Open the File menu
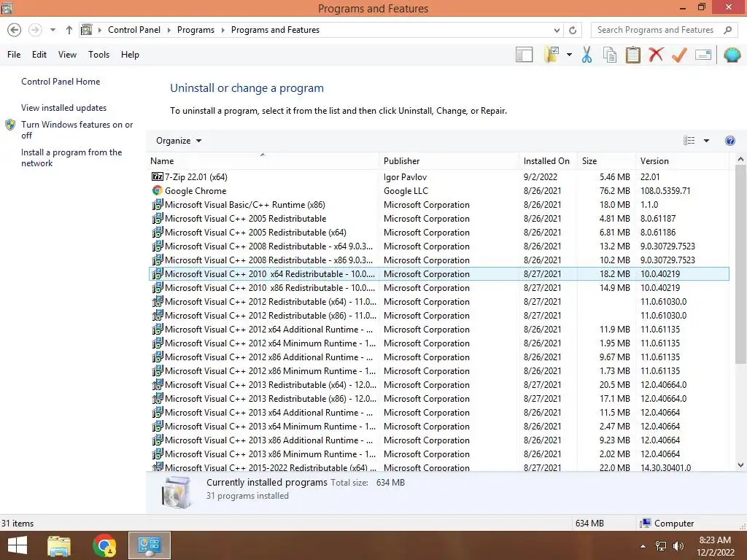The height and width of the screenshot is (560, 747). 14,55
